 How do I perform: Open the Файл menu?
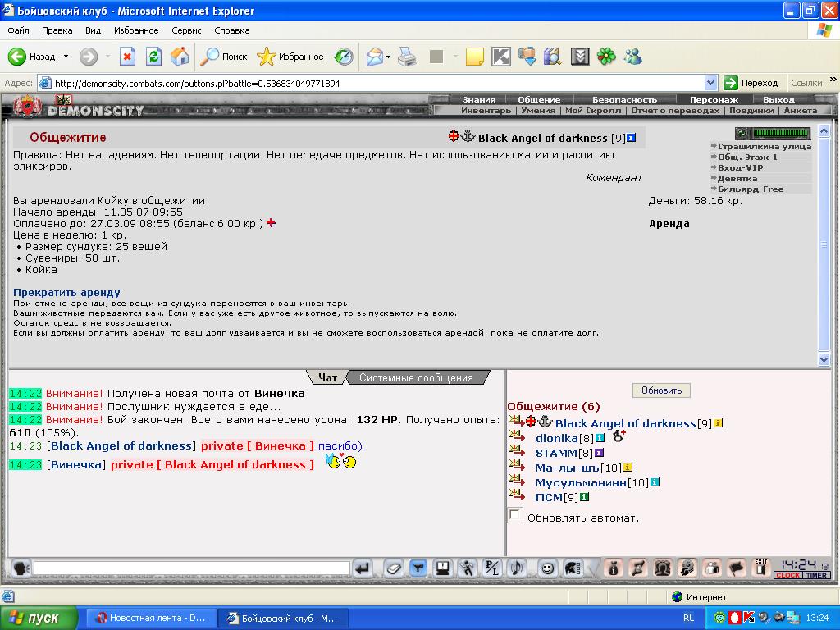18,30
